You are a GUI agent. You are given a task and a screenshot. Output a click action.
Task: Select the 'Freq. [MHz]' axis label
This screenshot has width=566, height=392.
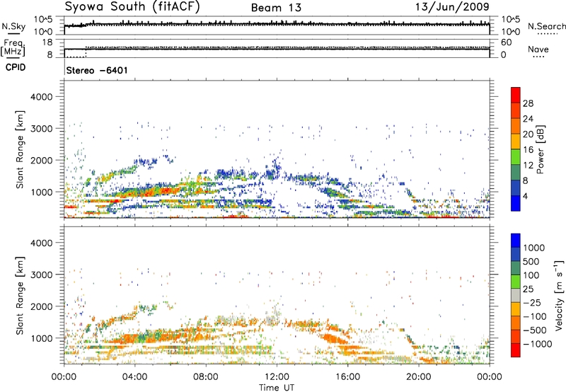pos(13,48)
